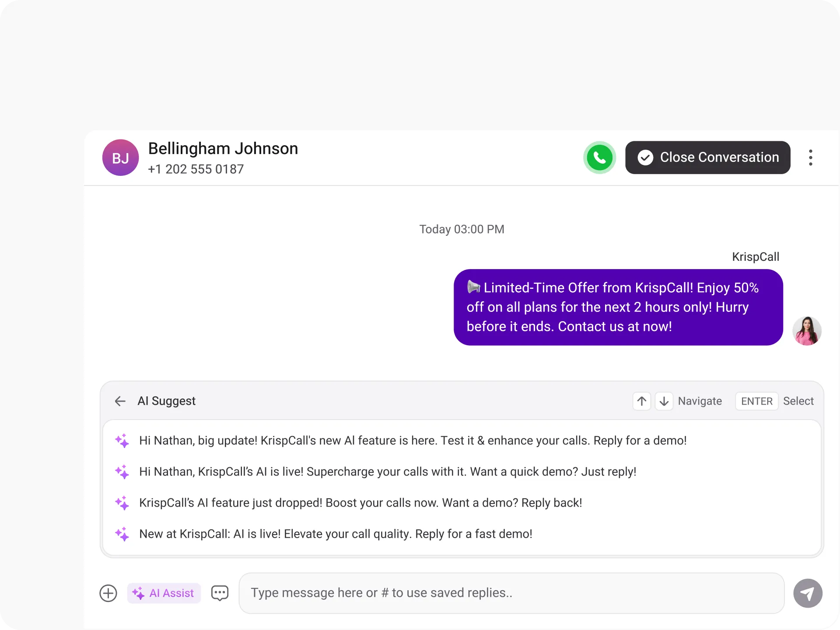Select suggestion starting 'Hi Nathan, big update!'
The image size is (840, 630).
[462, 441]
